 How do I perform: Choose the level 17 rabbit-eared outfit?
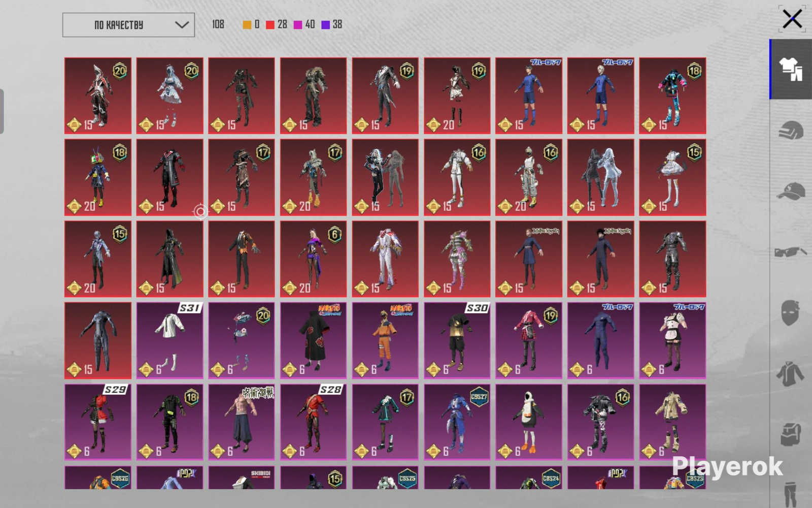[x=313, y=177]
